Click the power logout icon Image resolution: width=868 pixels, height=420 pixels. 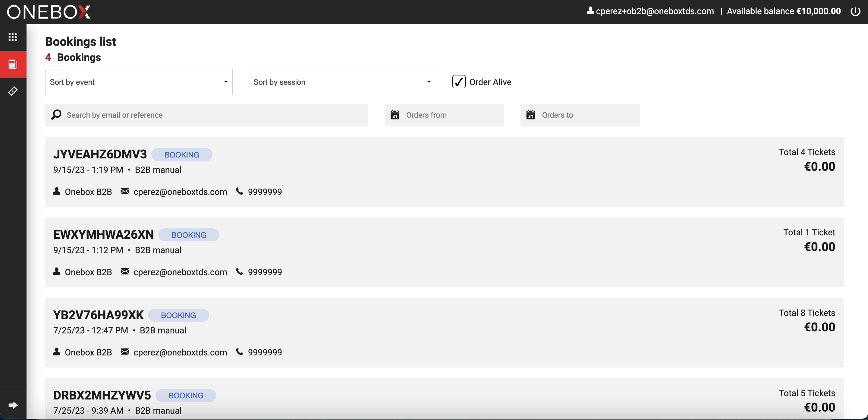pos(855,11)
